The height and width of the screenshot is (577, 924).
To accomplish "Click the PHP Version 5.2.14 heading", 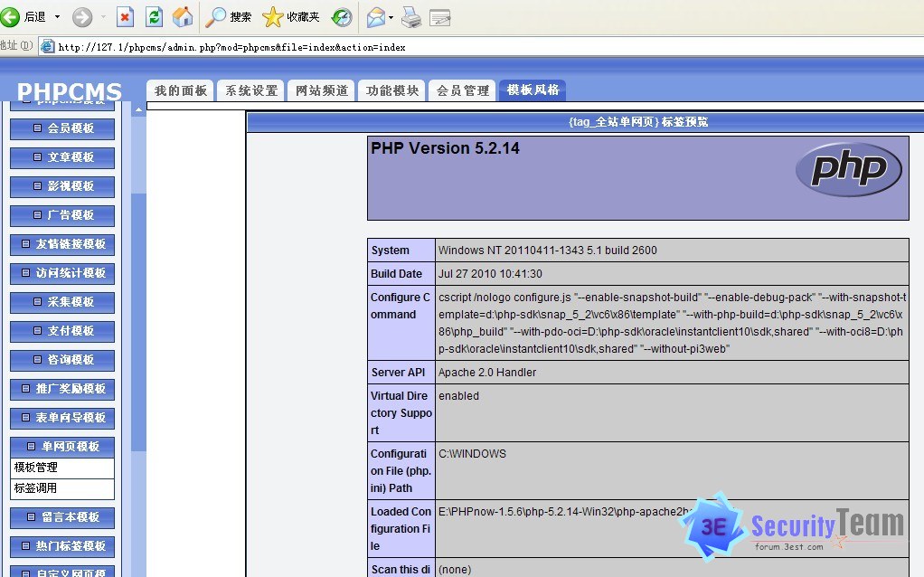I will pos(445,148).
